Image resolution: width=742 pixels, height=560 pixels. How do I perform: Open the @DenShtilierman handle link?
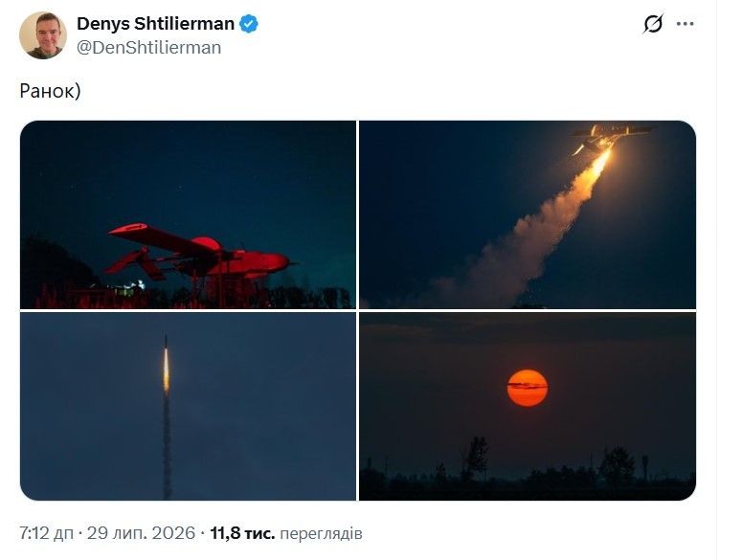pyautogui.click(x=148, y=48)
